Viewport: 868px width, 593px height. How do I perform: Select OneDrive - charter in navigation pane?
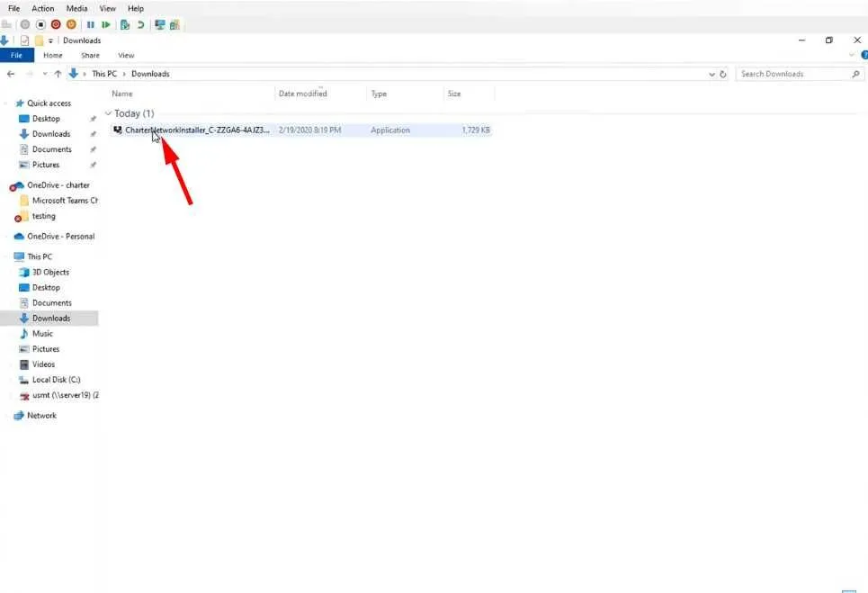[x=58, y=185]
